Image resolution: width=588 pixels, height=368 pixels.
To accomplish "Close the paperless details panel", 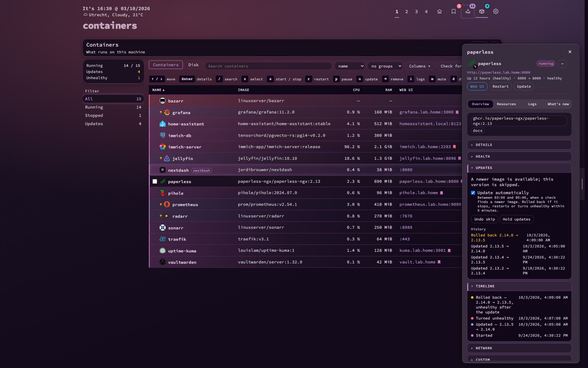I will click(x=570, y=52).
